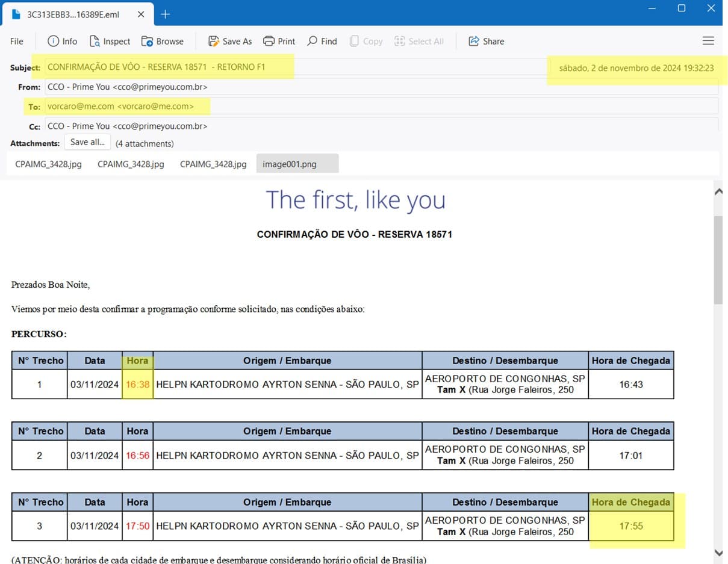Click the Subject field text
This screenshot has width=728, height=564.
[157, 67]
